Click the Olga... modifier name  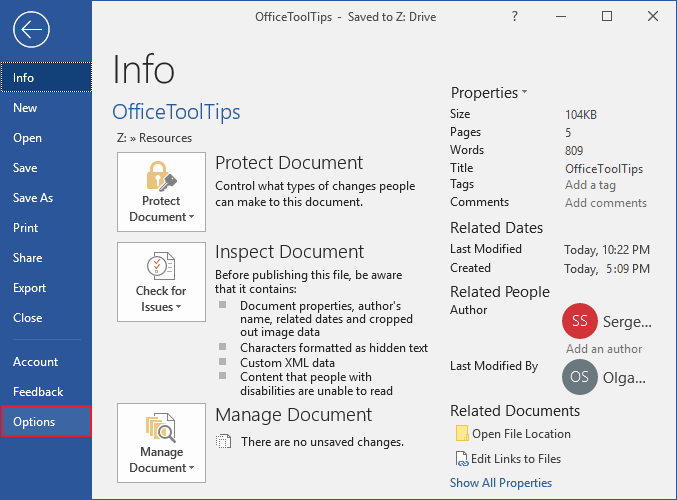tap(624, 378)
